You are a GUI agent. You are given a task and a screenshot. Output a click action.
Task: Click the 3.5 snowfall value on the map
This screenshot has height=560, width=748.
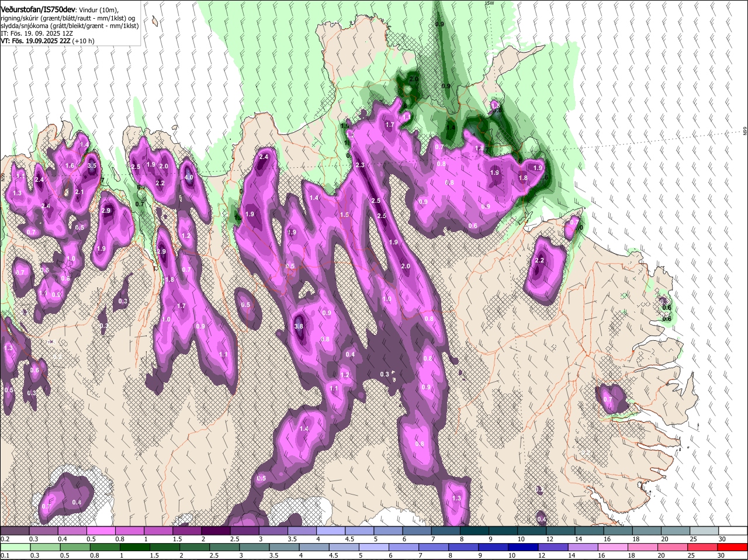(x=92, y=166)
